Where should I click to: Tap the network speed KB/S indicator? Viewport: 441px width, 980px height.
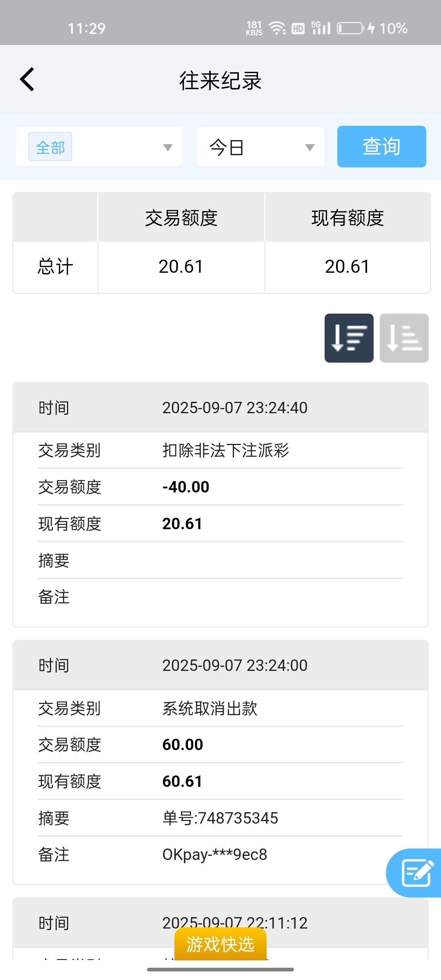click(x=254, y=28)
